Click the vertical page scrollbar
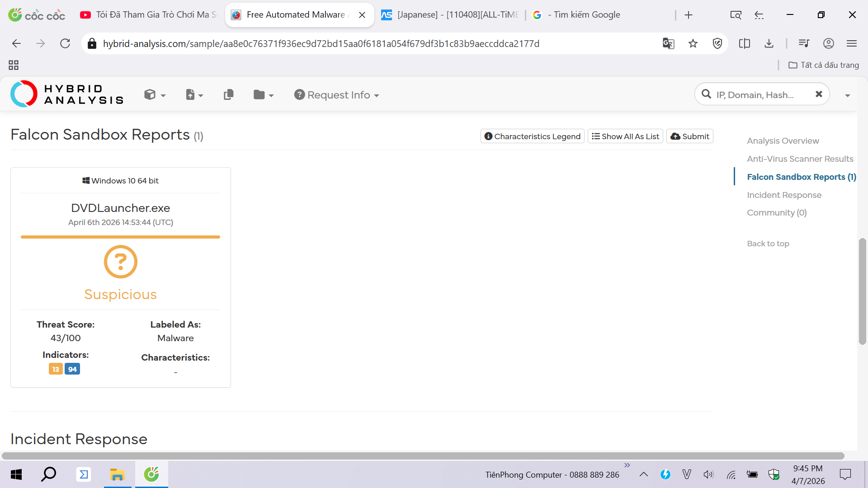 point(862,291)
